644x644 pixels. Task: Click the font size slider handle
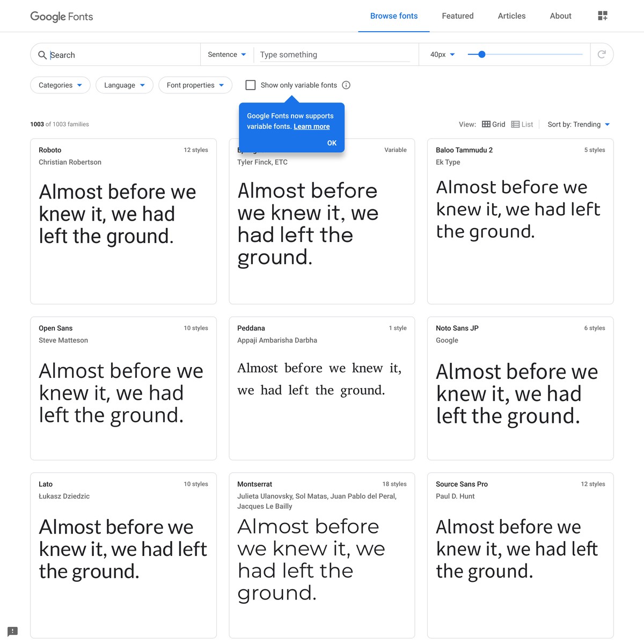coord(482,54)
